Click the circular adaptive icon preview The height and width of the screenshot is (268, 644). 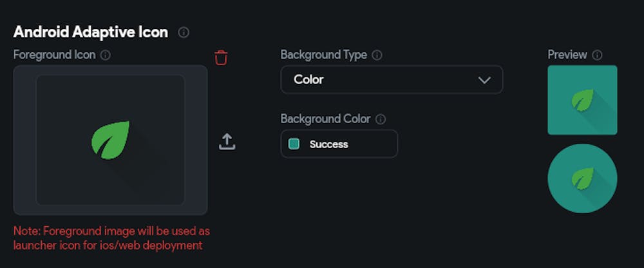(582, 178)
